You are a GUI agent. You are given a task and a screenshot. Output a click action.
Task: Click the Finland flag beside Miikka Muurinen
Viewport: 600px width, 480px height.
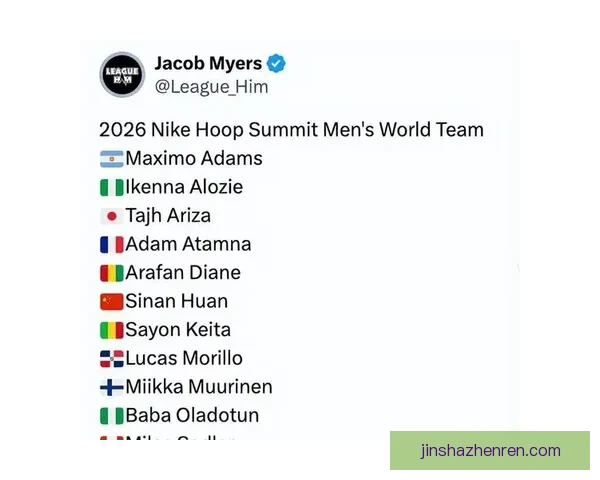pyautogui.click(x=111, y=387)
